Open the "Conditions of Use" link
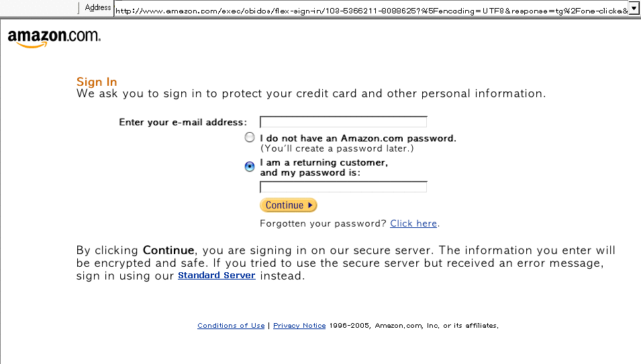 (231, 326)
